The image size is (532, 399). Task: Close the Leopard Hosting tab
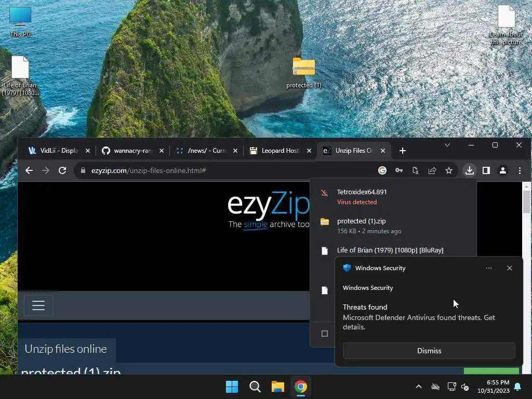pos(309,151)
